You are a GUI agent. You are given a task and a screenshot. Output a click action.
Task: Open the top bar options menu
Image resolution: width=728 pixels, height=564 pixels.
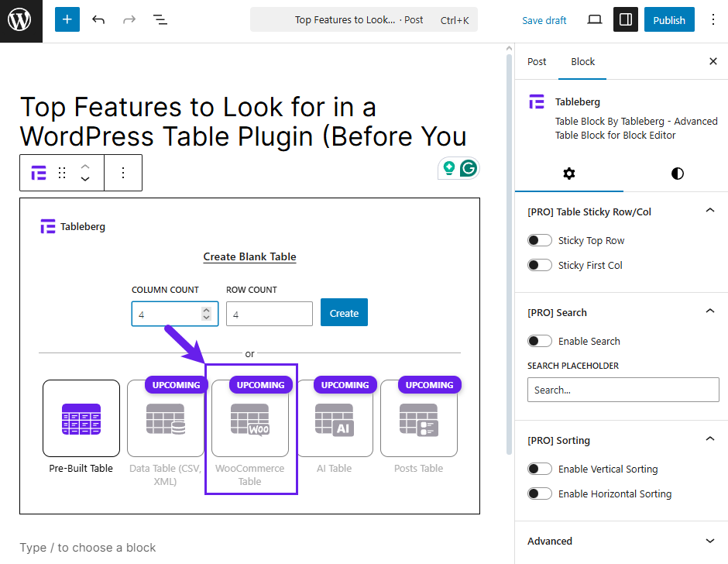coord(713,19)
